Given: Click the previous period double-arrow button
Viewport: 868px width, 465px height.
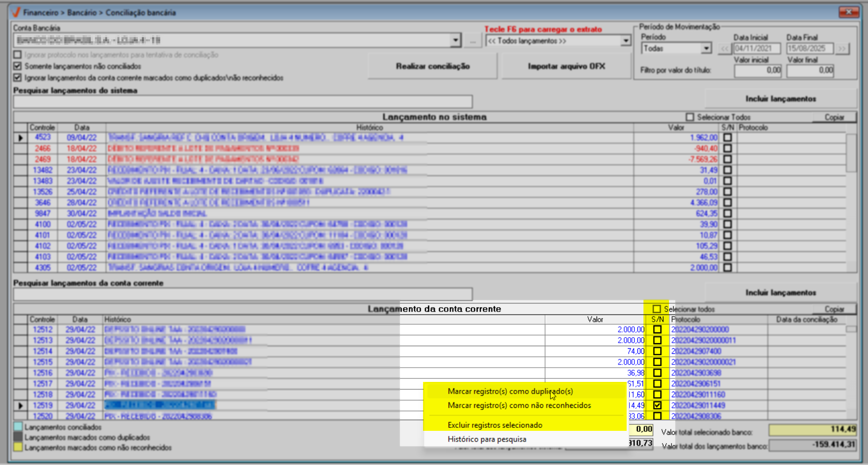Looking at the screenshot, I should [x=725, y=49].
